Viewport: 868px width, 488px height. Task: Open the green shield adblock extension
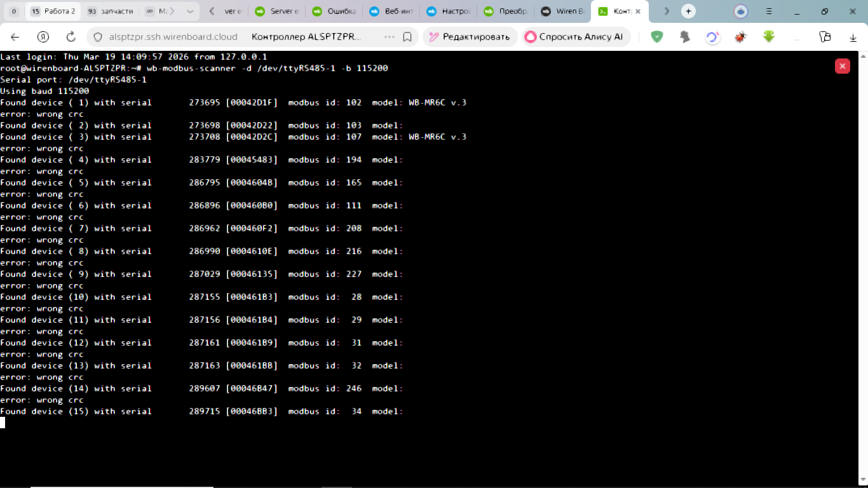click(657, 37)
